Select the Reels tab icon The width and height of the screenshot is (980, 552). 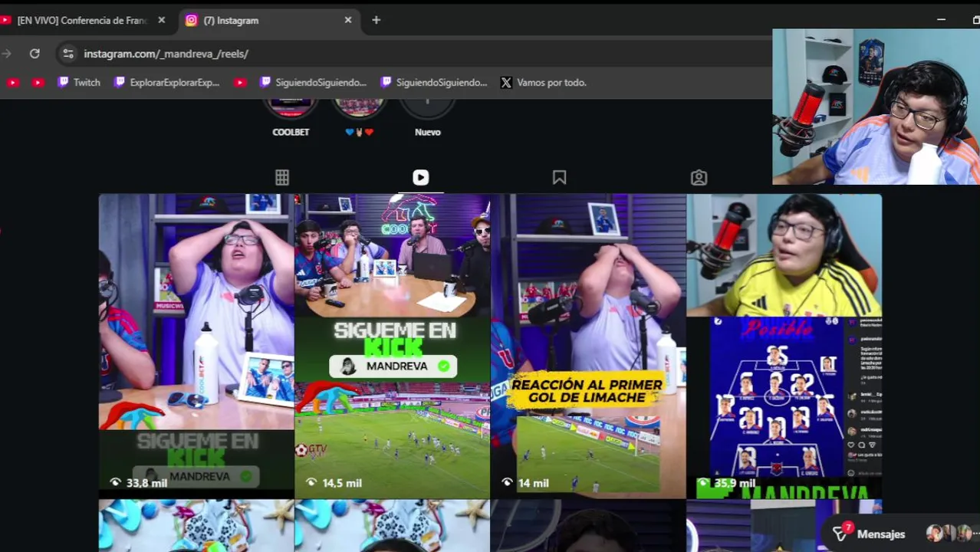(421, 178)
